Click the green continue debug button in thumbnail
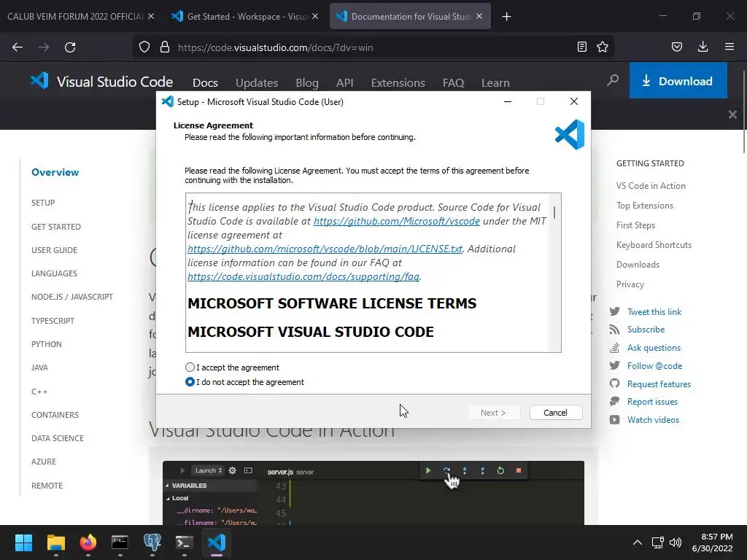 coord(428,470)
